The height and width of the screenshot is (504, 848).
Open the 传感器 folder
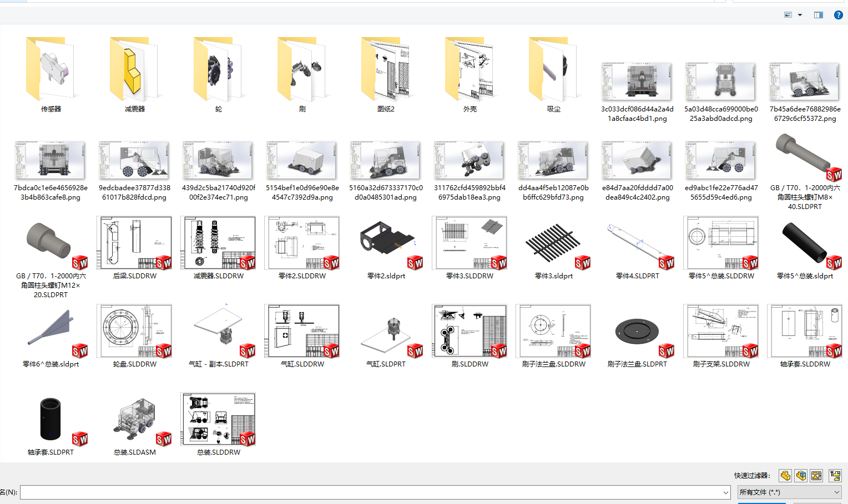click(51, 75)
